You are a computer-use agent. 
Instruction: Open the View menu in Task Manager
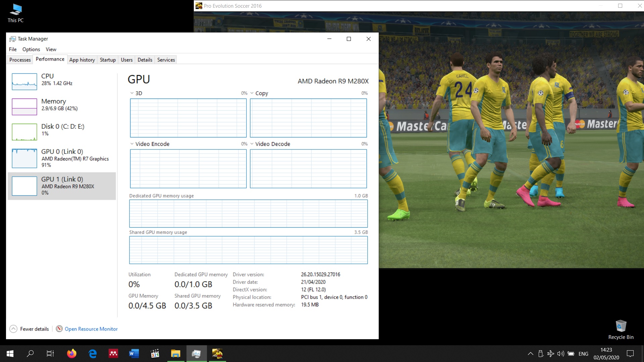[51, 49]
